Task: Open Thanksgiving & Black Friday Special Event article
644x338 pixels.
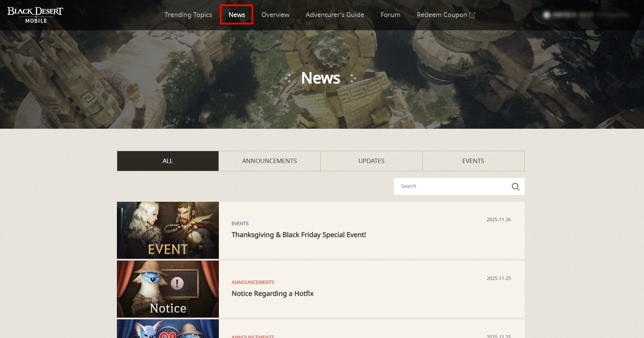Action: pos(298,235)
